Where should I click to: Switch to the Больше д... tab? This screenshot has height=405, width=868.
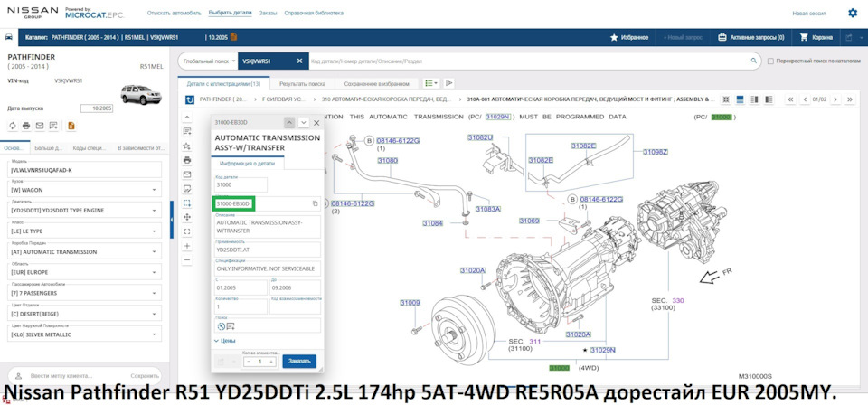click(x=49, y=148)
